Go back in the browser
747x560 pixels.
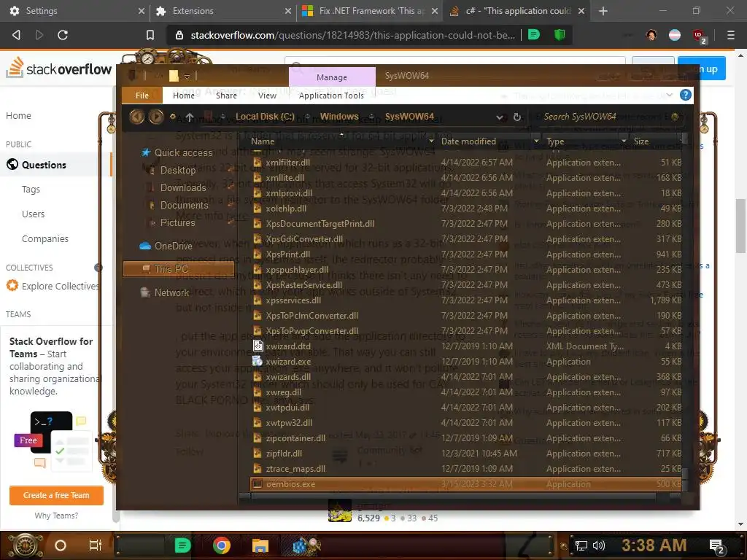(16, 35)
